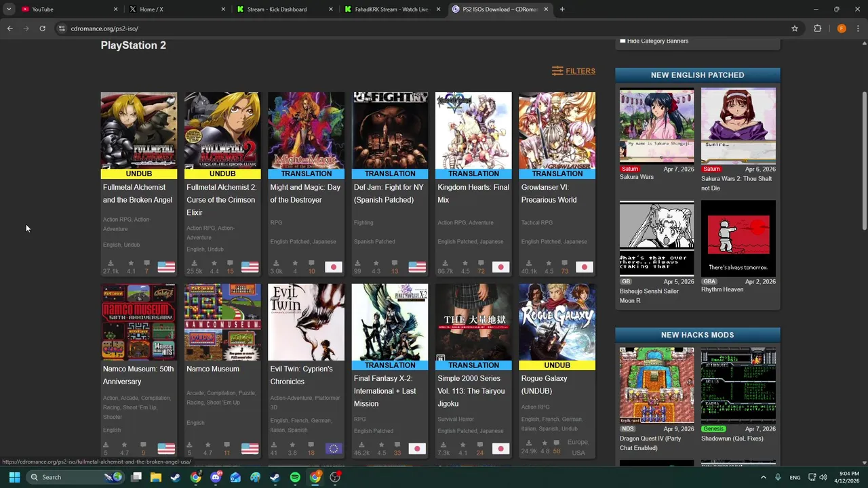Open Task View on the taskbar
The image size is (868, 488).
click(x=136, y=477)
